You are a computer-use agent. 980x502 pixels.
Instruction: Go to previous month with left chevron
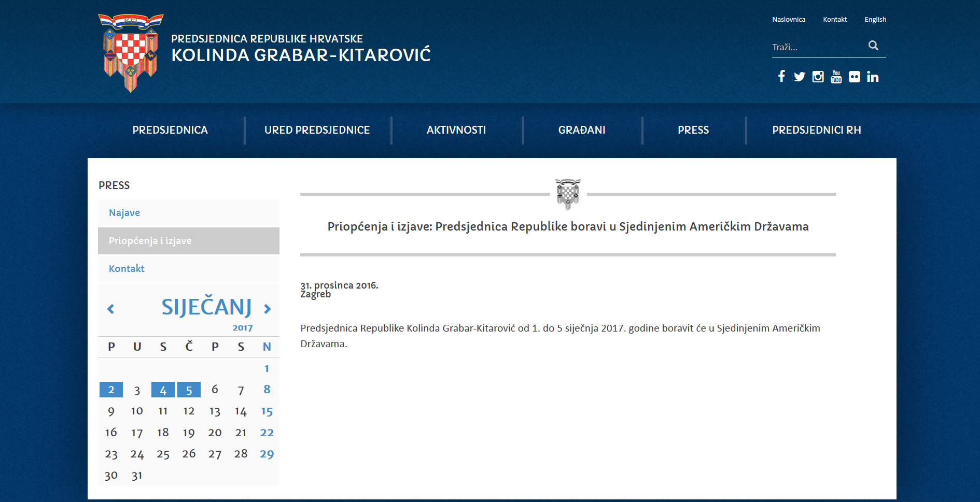[x=110, y=308]
